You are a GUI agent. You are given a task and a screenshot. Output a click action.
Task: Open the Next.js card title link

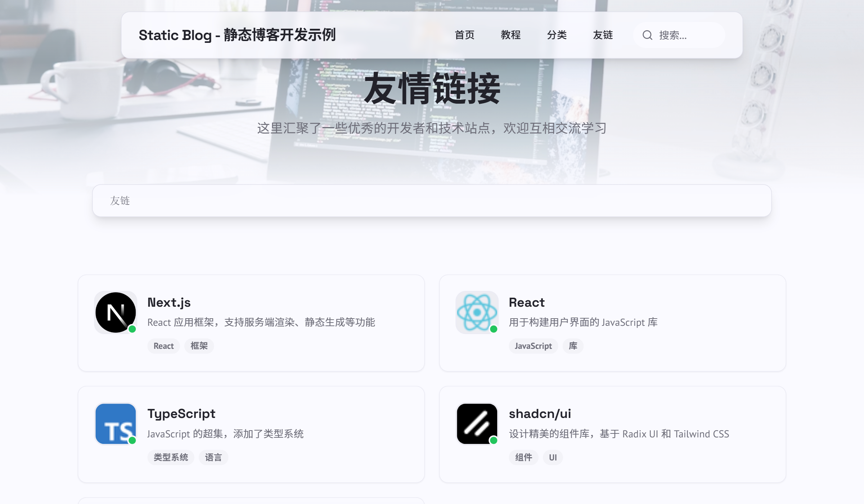(x=169, y=302)
